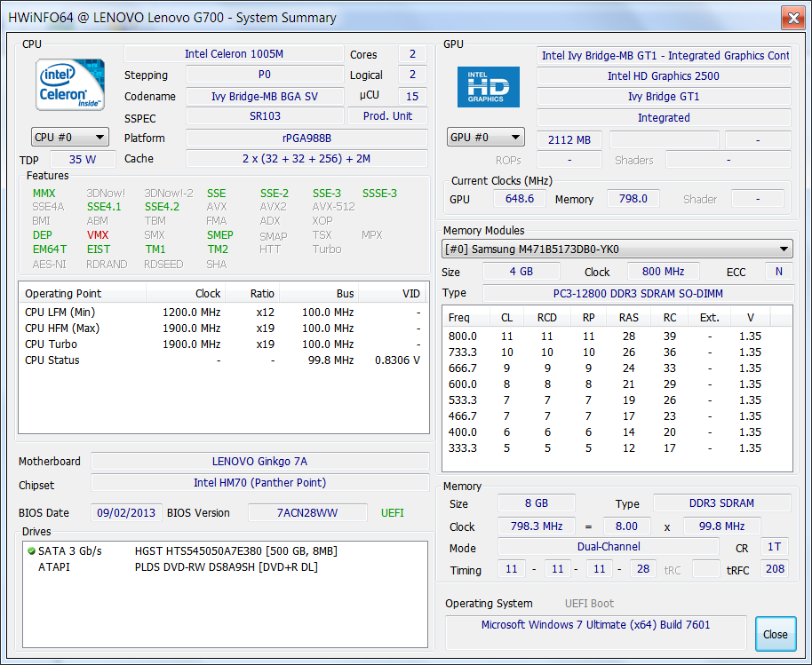Click the rPGA988B platform field

[306, 139]
